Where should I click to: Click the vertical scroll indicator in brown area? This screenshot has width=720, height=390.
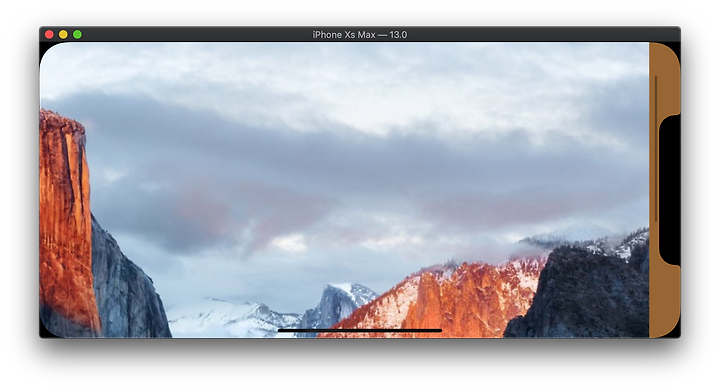(x=656, y=149)
